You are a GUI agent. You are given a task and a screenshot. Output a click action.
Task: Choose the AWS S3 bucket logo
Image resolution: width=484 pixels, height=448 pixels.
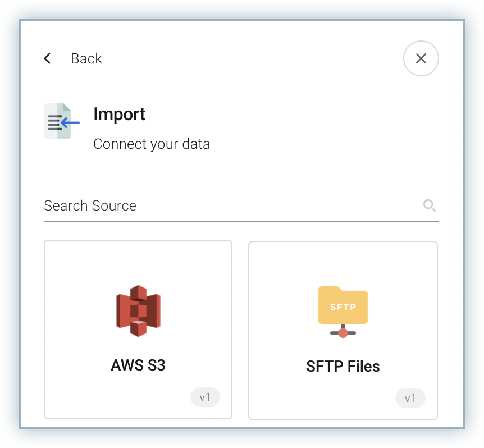click(x=138, y=311)
